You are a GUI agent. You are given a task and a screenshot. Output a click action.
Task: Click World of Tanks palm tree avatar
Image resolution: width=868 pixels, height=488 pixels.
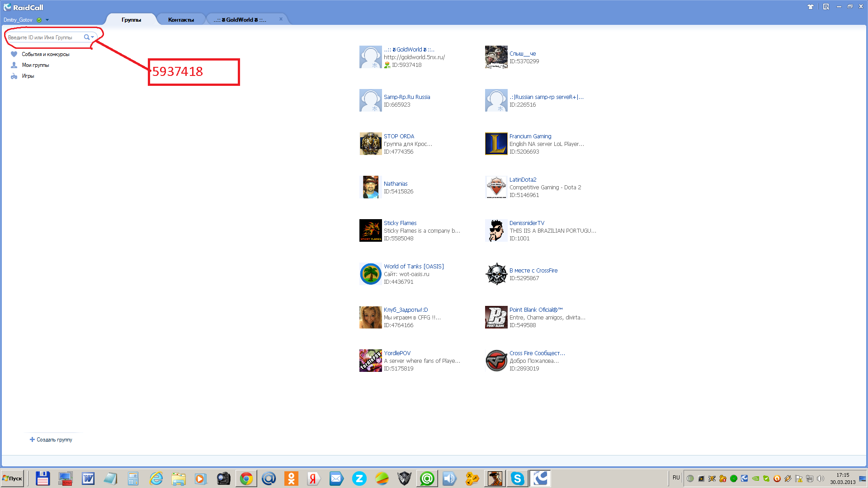click(371, 274)
